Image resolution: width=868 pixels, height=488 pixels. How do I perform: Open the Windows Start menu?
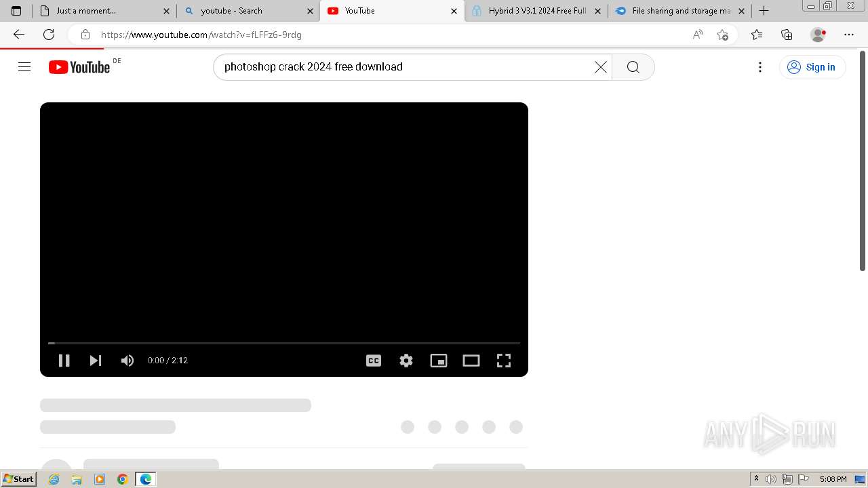click(18, 479)
